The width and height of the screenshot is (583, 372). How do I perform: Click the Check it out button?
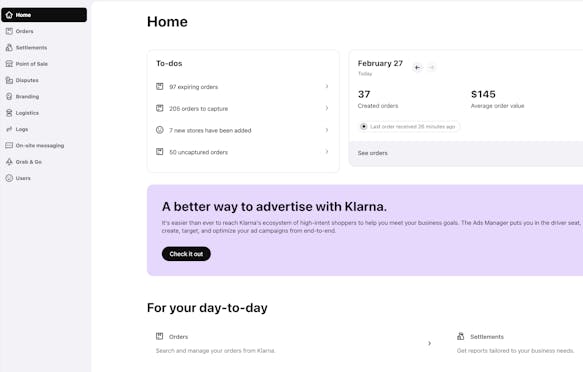pos(186,254)
